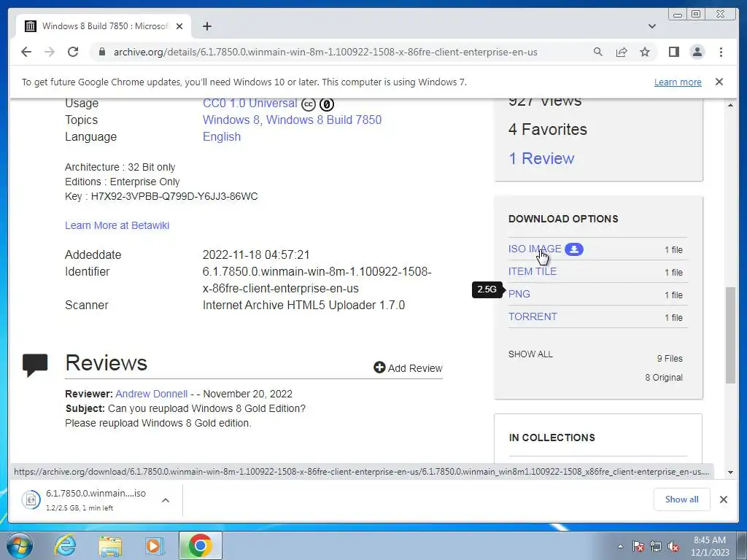Open the Chrome profile avatar menu
Screen dimensions: 747x560
(x=697, y=52)
